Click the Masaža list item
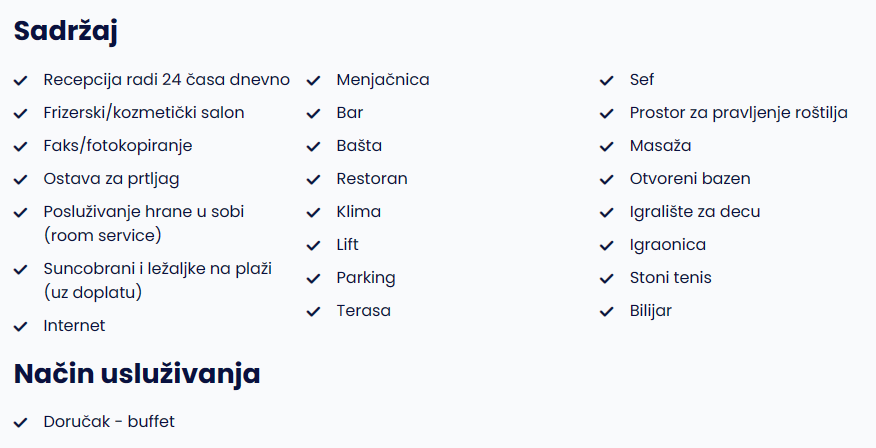The width and height of the screenshot is (876, 448). click(x=660, y=146)
